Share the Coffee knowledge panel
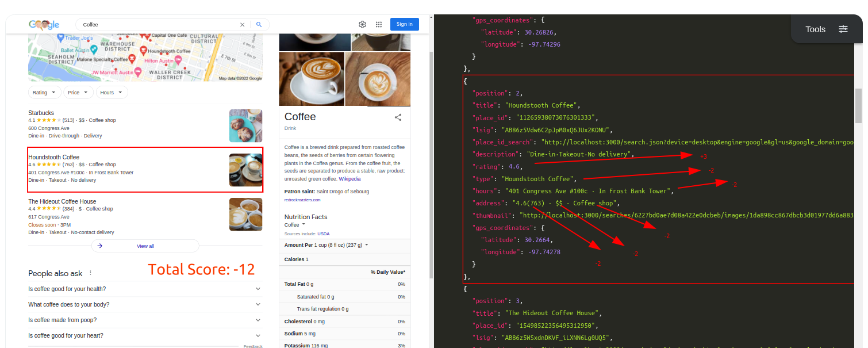 pyautogui.click(x=398, y=117)
